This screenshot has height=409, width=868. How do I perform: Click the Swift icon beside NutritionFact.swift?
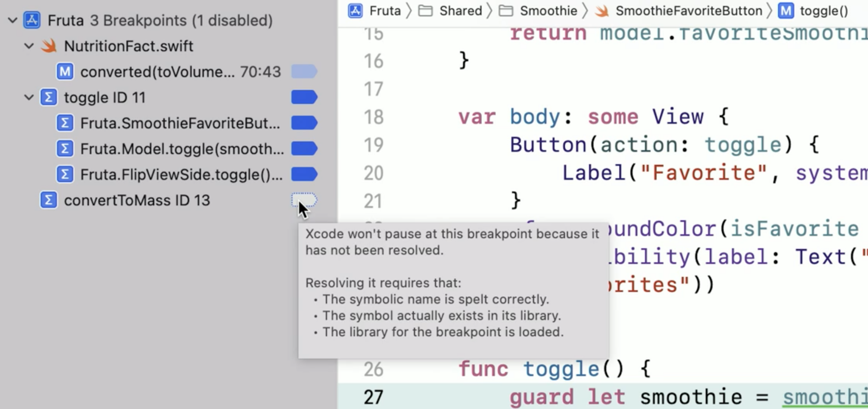coord(49,46)
